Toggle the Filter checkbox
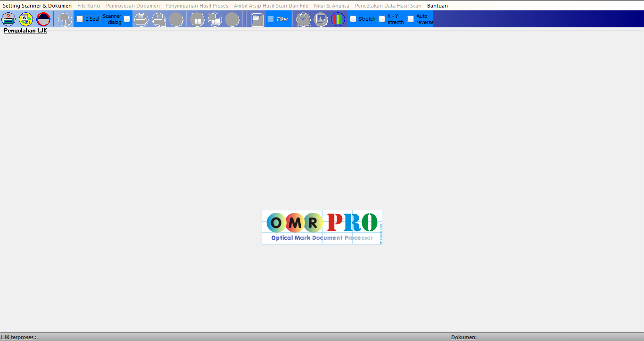Image resolution: width=644 pixels, height=341 pixels. pyautogui.click(x=270, y=19)
